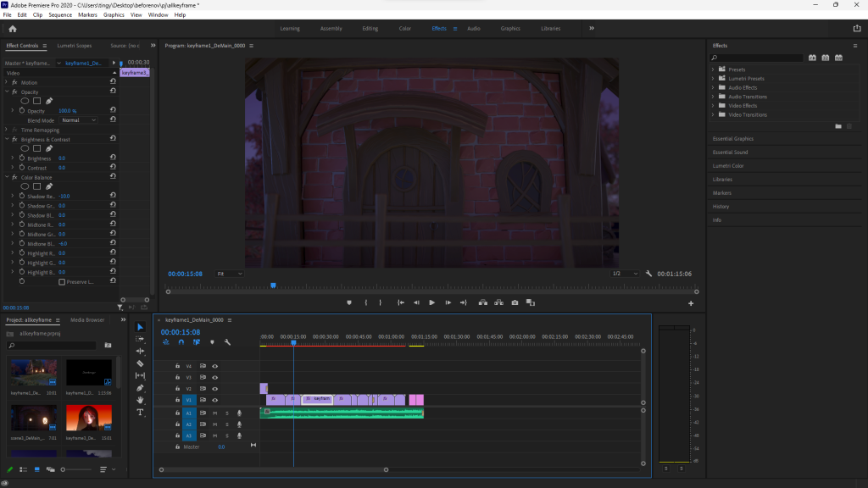Screen dimensions: 868x488
Task: Solo audio track A2
Action: click(227, 424)
